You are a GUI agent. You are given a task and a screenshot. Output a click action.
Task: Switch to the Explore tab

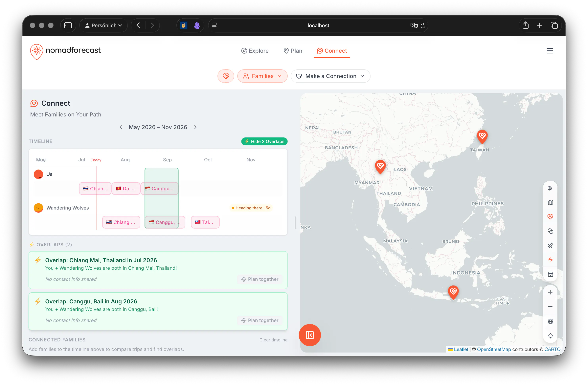(255, 51)
